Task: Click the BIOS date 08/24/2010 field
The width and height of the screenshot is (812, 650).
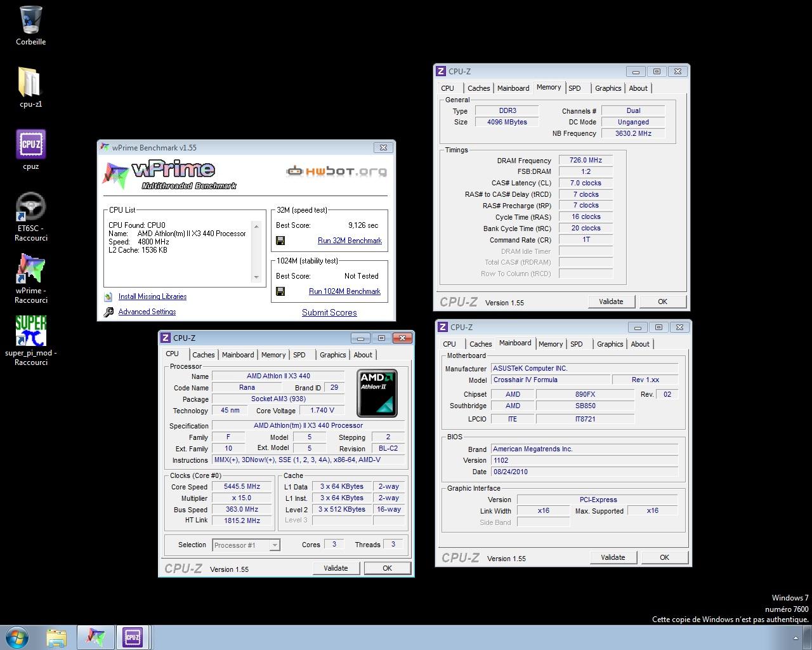Action: tap(584, 472)
